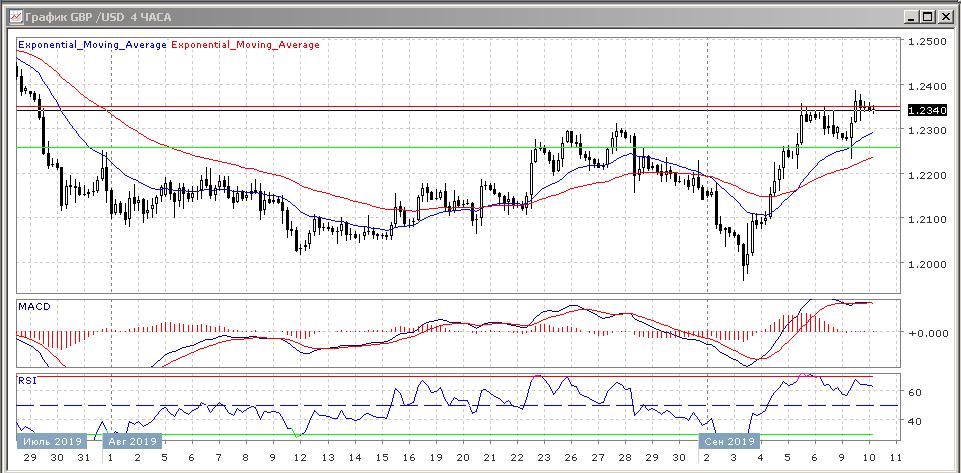Click the 40 level on RSI axis
961x473 pixels.
914,422
